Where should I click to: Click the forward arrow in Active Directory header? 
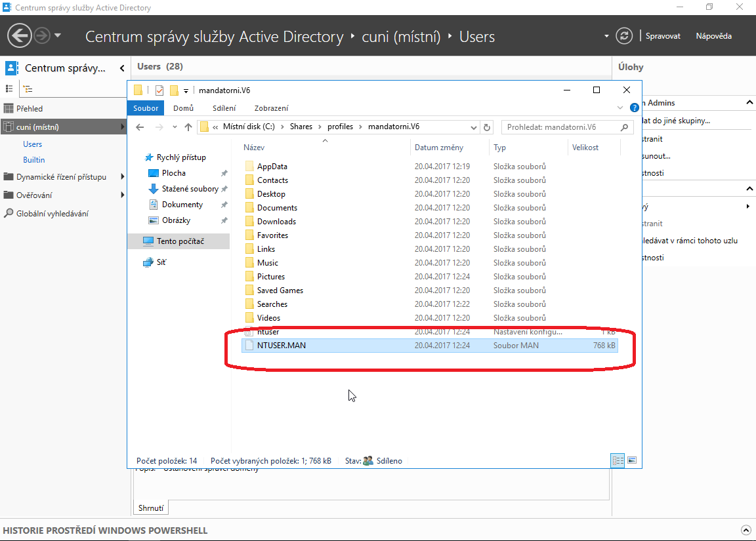pyautogui.click(x=42, y=35)
